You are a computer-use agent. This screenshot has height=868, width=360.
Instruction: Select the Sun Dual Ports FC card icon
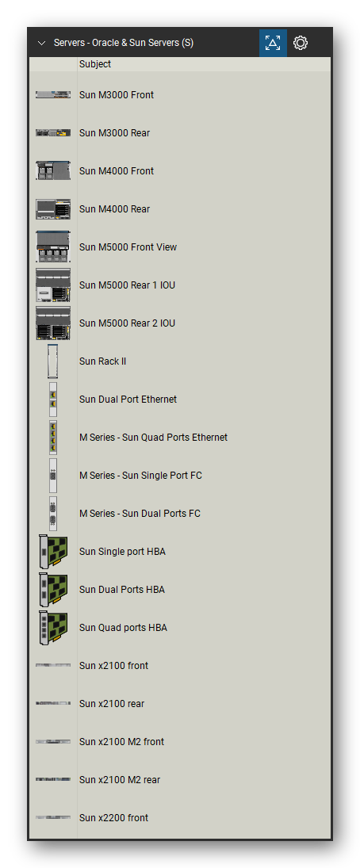pos(53,513)
